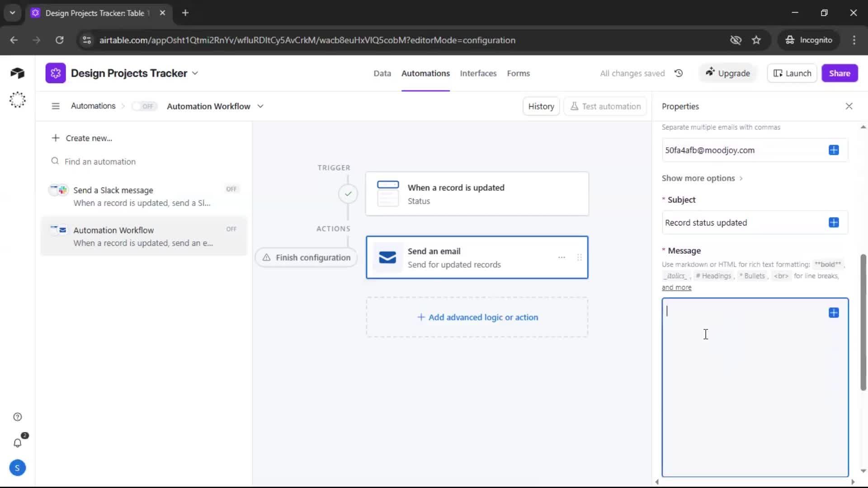868x488 pixels.
Task: Select the Send a Slack message automation
Action: click(144, 196)
